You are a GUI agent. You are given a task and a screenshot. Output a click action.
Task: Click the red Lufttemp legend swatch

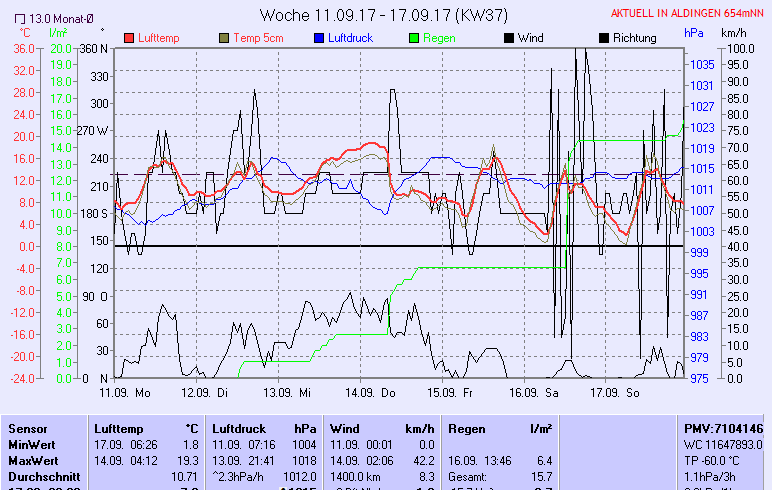click(129, 38)
